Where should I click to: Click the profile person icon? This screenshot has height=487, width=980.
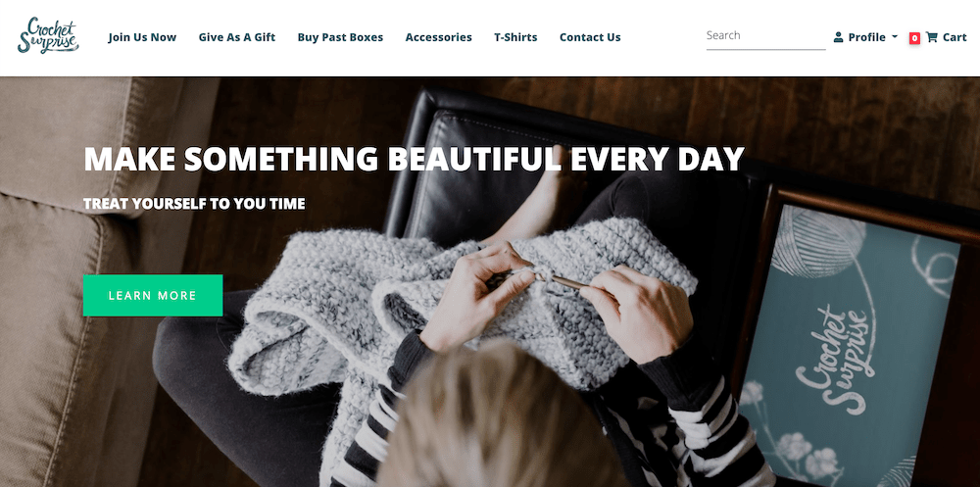838,37
